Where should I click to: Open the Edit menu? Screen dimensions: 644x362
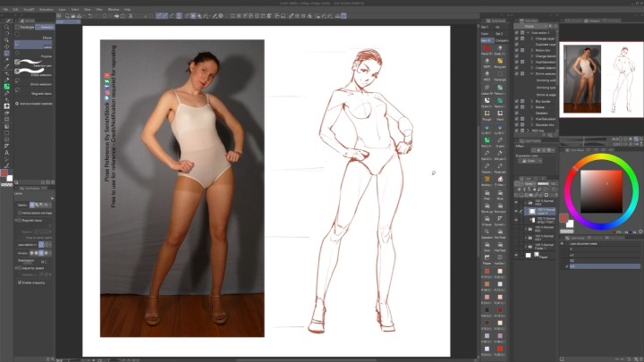point(15,9)
